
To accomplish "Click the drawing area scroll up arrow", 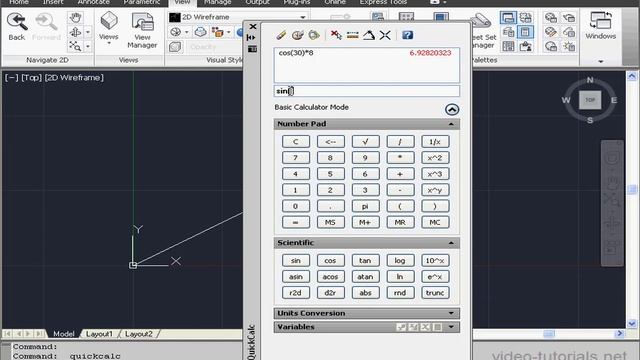I will (632, 76).
